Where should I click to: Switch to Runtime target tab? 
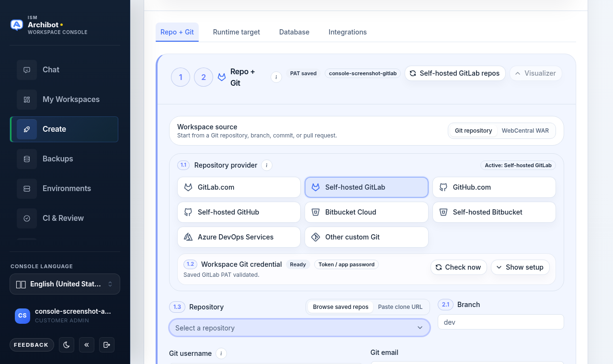(x=237, y=32)
